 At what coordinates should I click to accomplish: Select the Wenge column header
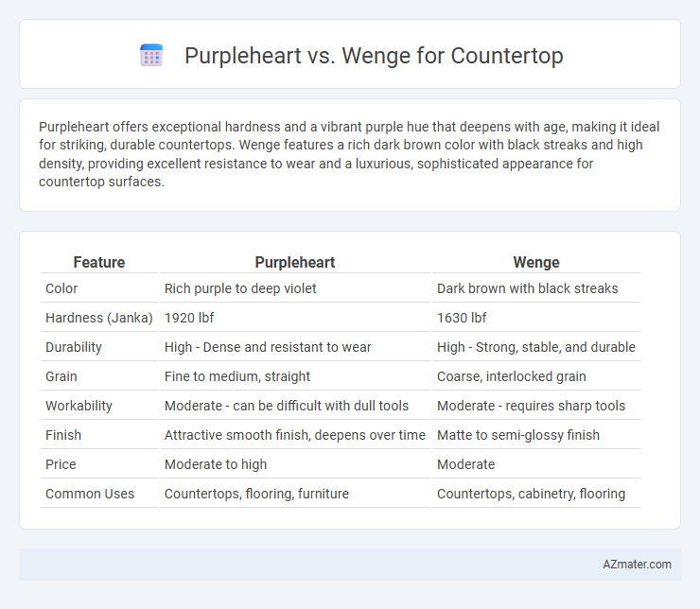[x=536, y=262]
